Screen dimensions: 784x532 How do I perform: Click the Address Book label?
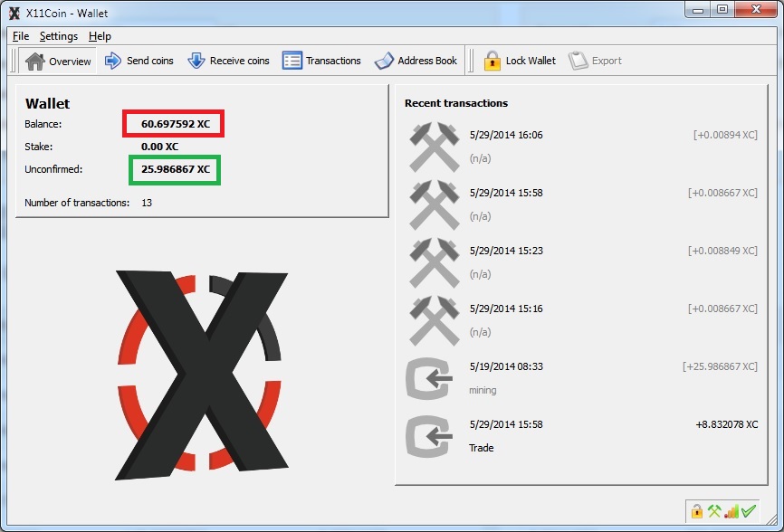click(427, 61)
